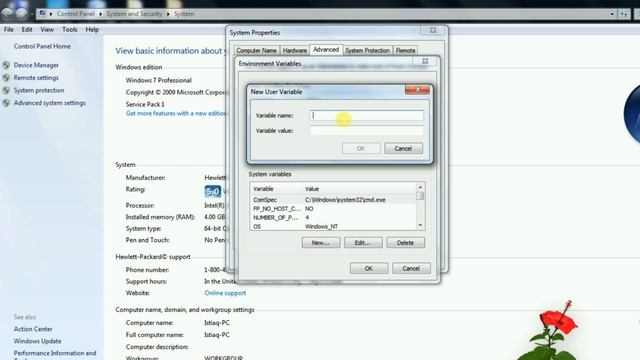Select the OS variable row
The height and width of the screenshot is (360, 640).
coord(333,227)
